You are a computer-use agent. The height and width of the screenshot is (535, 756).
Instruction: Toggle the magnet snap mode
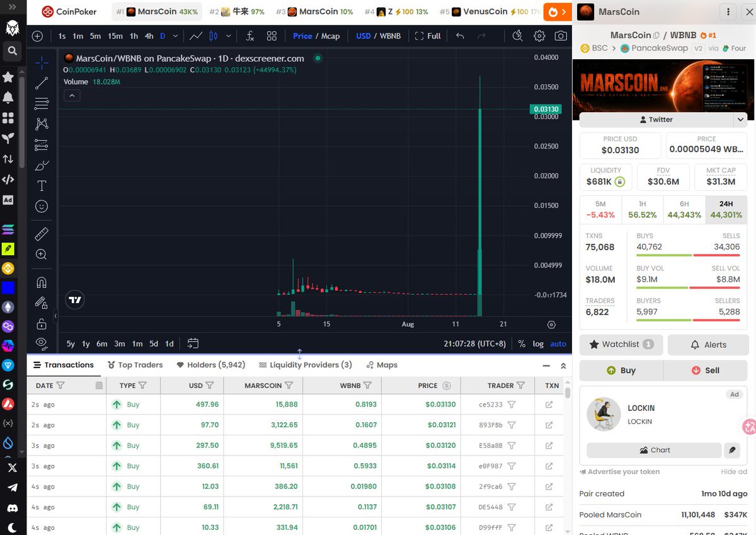tap(42, 283)
